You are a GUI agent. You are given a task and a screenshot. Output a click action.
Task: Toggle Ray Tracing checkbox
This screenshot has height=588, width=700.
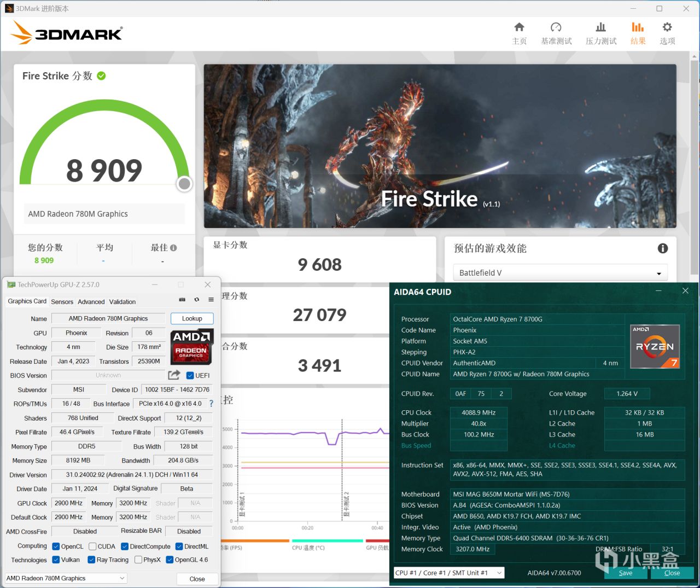pyautogui.click(x=91, y=560)
